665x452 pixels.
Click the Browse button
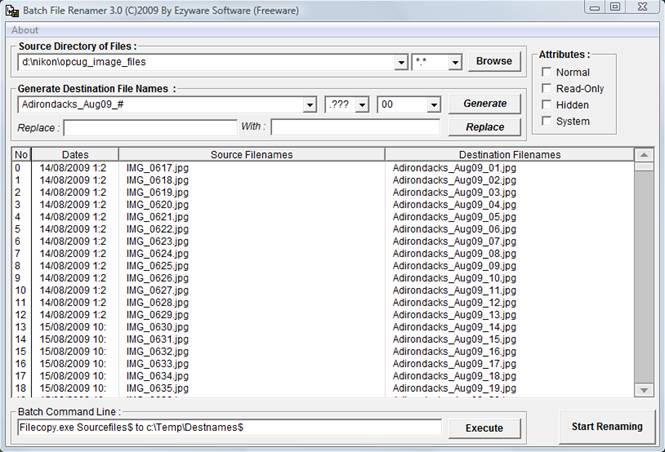point(494,61)
